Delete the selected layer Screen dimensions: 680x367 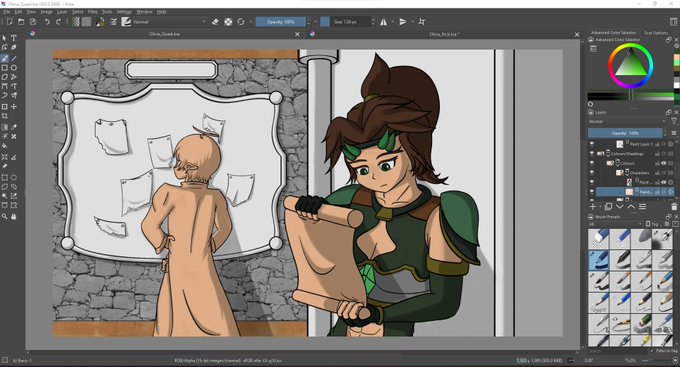point(674,206)
